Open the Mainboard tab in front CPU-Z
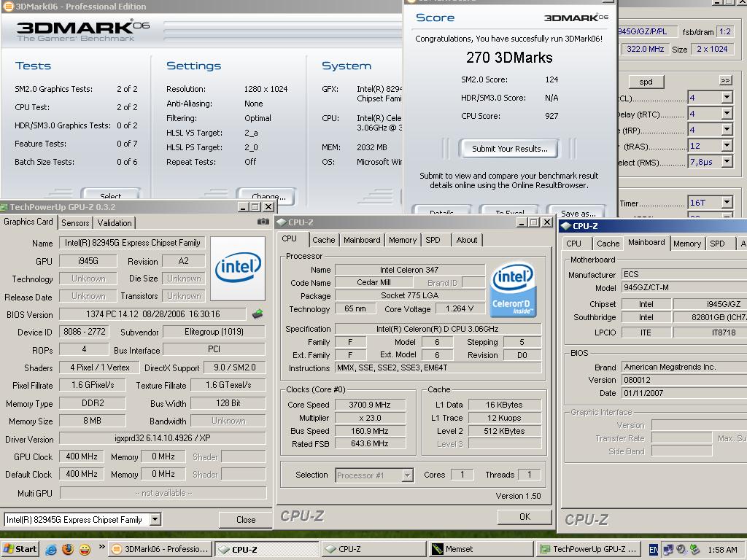This screenshot has width=747, height=560. 362,240
